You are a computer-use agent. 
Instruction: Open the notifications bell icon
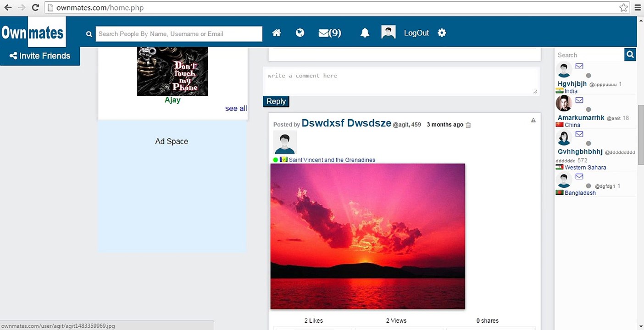click(365, 33)
